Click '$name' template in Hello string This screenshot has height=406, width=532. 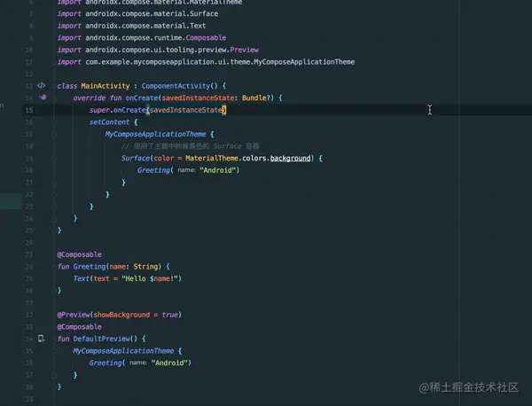[160, 279]
